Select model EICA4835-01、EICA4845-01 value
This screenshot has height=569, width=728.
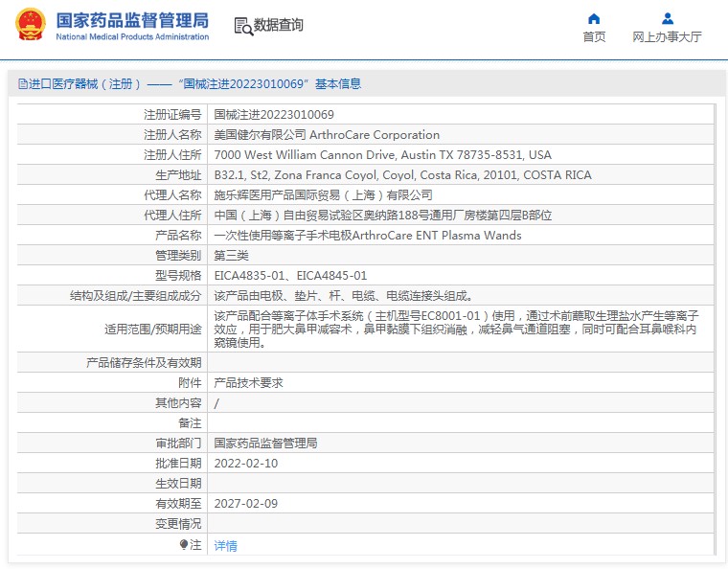click(x=290, y=276)
